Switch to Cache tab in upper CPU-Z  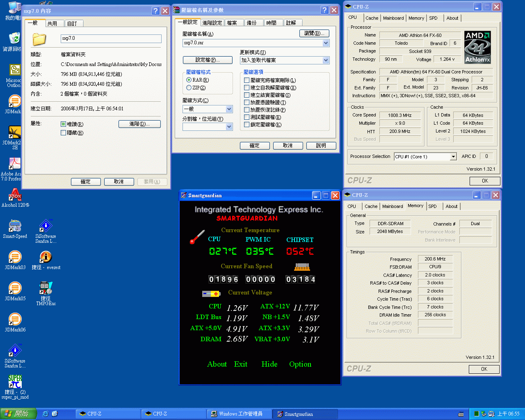(x=372, y=18)
